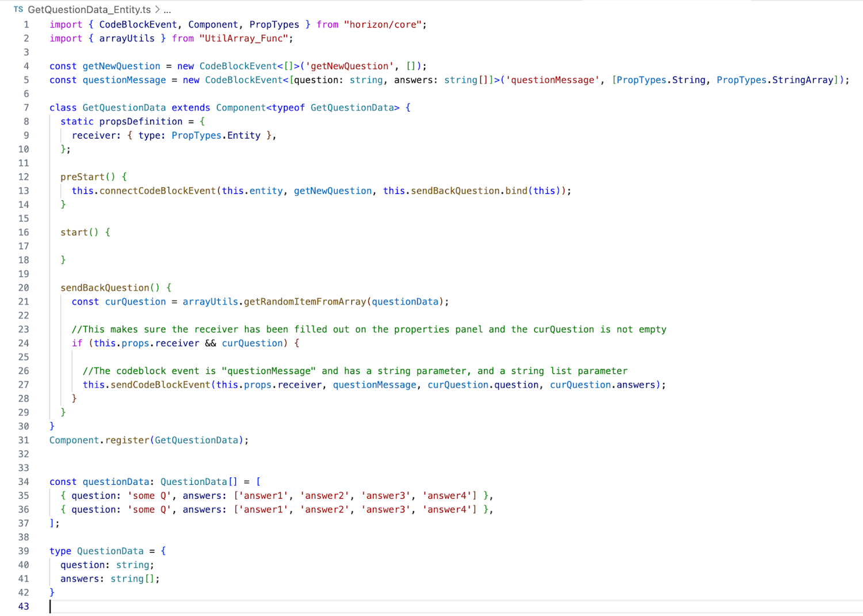
Task: Click line number 7 in gutter
Action: coord(26,108)
